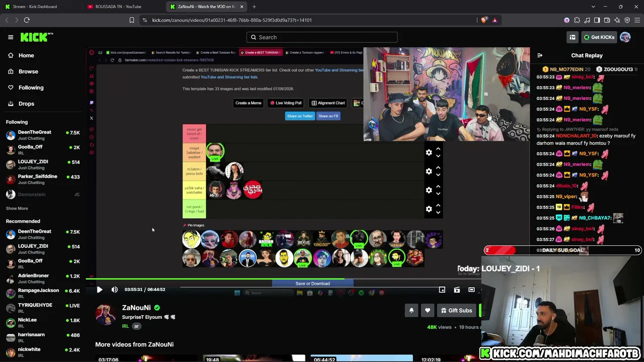Image resolution: width=644 pixels, height=362 pixels.
Task: Open harrisnaarn avatar in Recommended list
Action: [11, 337]
